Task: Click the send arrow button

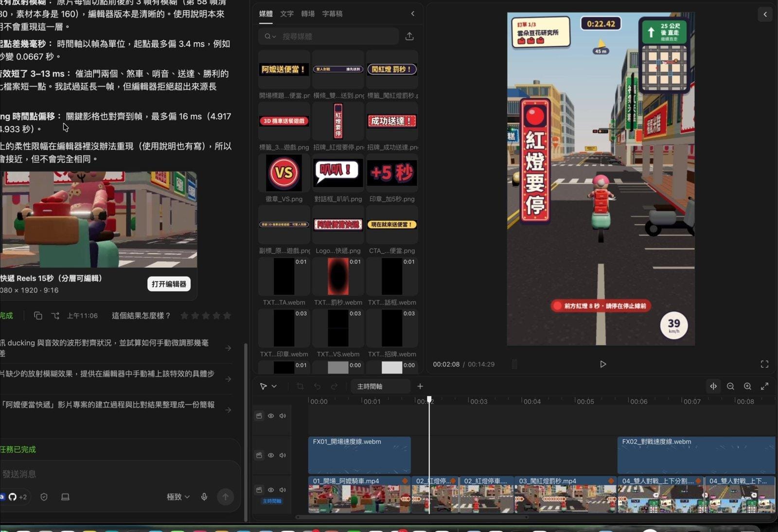Action: pyautogui.click(x=225, y=497)
